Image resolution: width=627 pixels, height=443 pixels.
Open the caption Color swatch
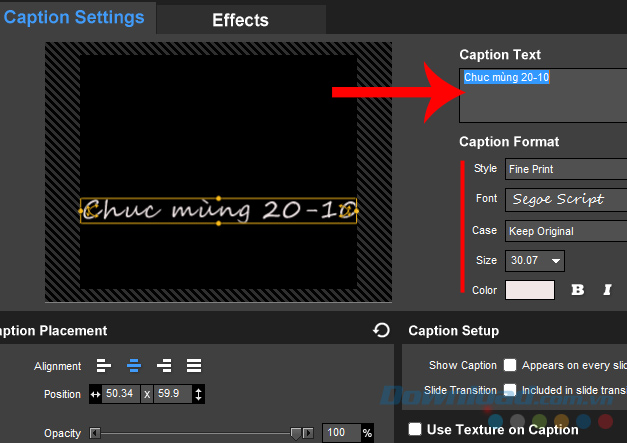529,290
